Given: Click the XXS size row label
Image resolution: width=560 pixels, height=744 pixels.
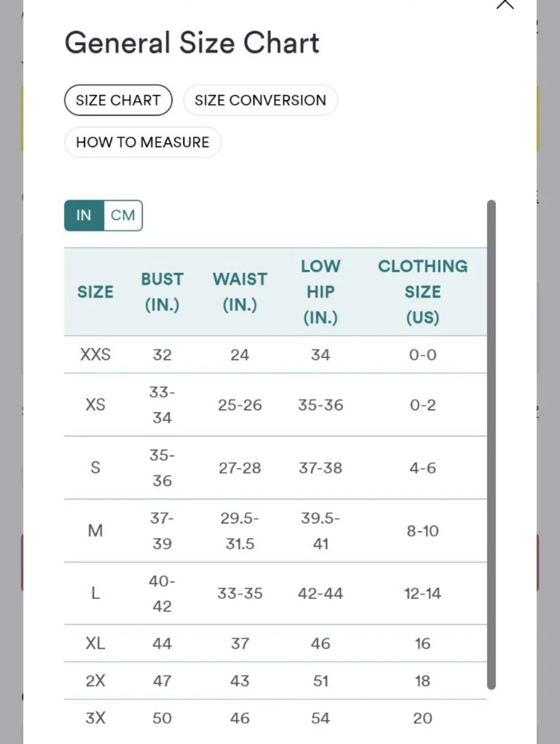Looking at the screenshot, I should click(x=95, y=355).
